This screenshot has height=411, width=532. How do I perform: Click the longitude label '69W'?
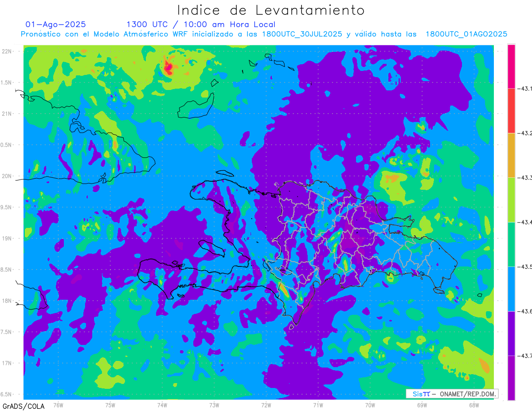[422, 405]
